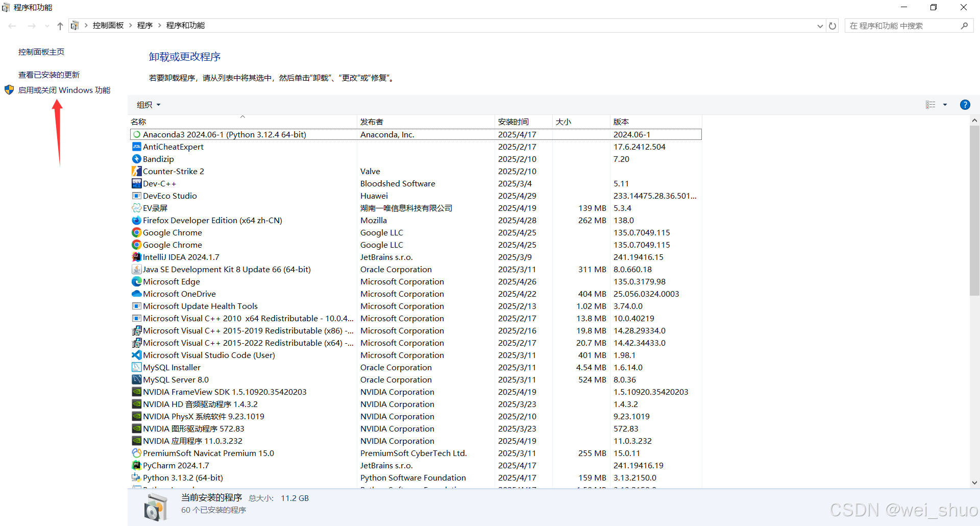Open the help question mark icon
980x526 pixels.
point(965,105)
